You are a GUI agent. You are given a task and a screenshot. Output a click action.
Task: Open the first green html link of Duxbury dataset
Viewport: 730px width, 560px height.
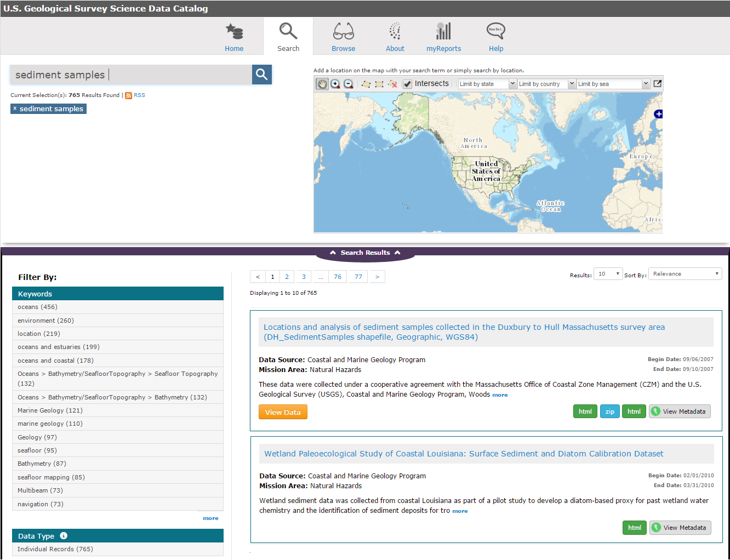pos(585,412)
